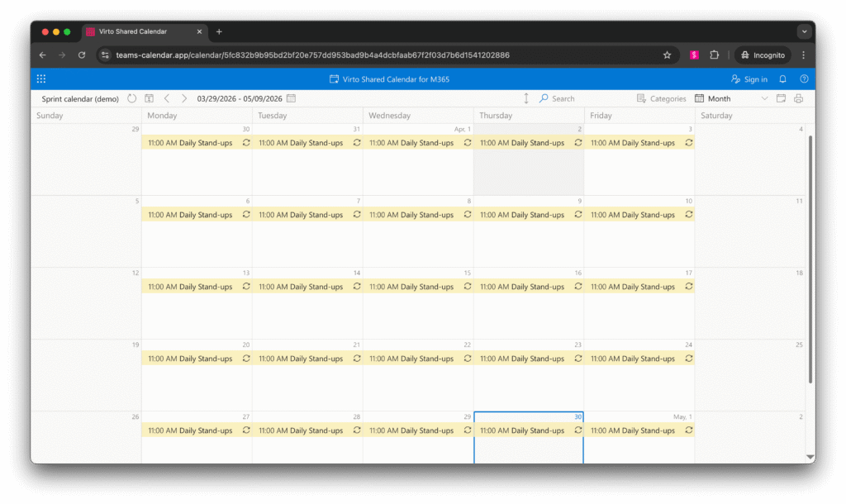
Task: Click the 03/29/2026 - 05/09/2026 date range
Action: 240,99
